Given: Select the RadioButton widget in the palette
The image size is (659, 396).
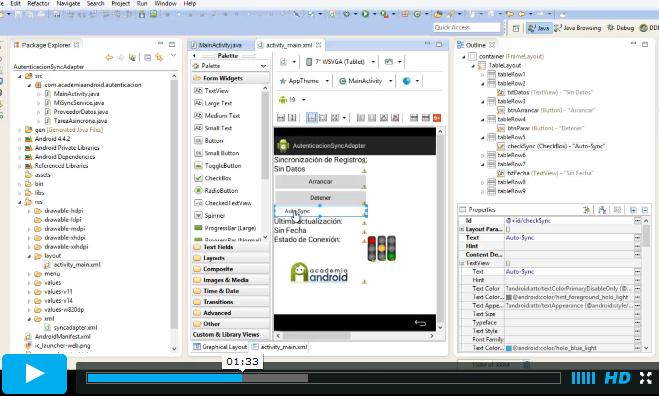Looking at the screenshot, I should point(216,190).
